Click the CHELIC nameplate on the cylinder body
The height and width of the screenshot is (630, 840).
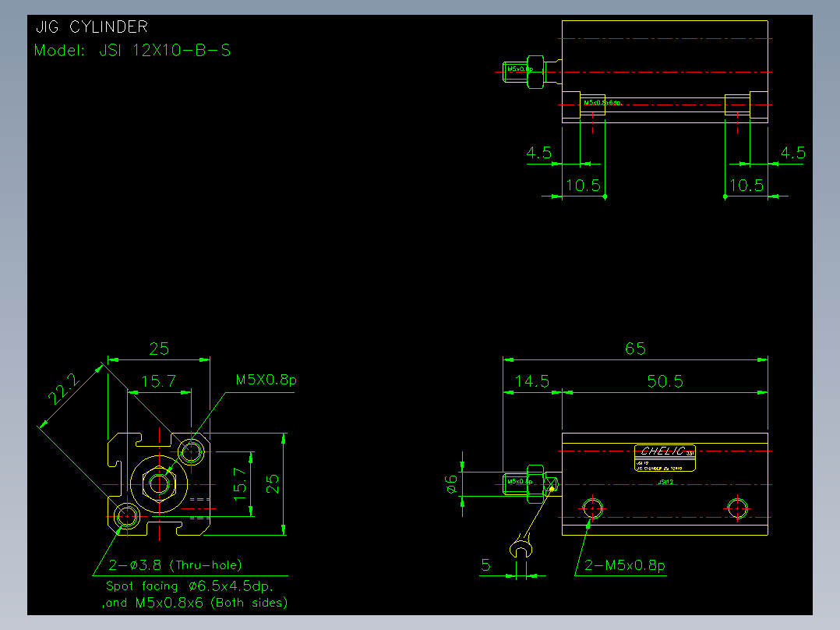pos(665,458)
